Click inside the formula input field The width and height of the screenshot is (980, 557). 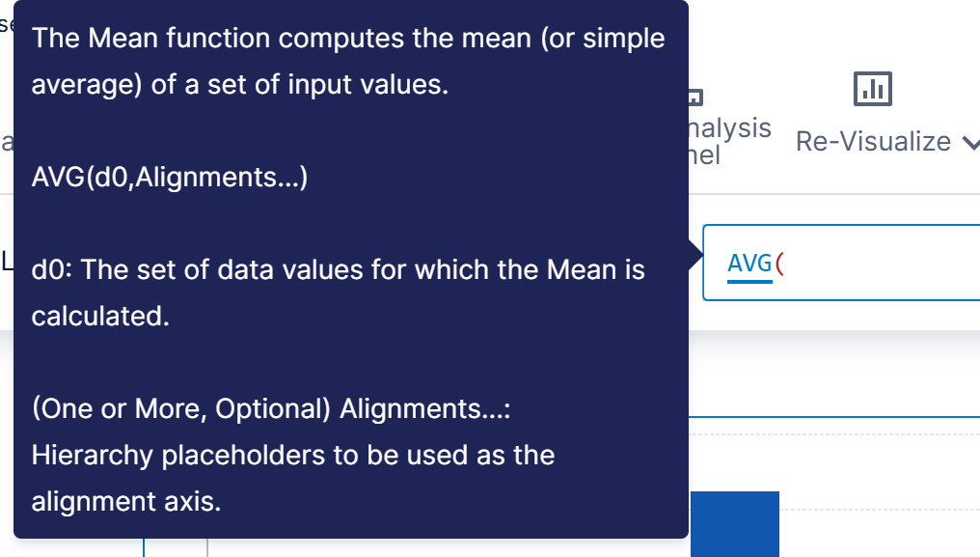(x=868, y=263)
